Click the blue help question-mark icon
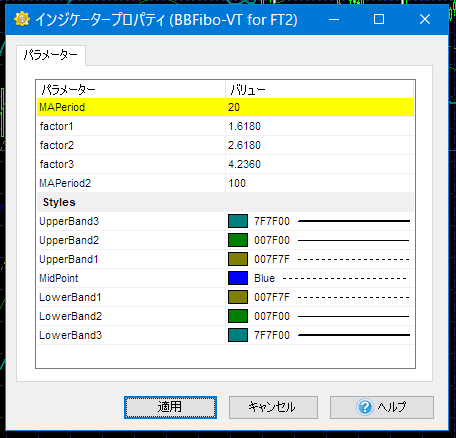This screenshot has height=438, width=456. pyautogui.click(x=365, y=407)
